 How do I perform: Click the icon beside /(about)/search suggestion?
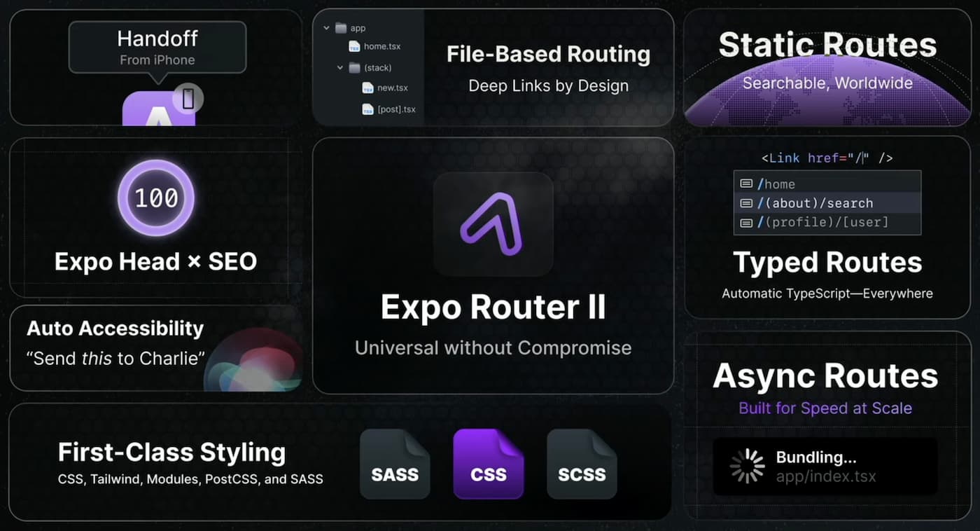point(746,203)
